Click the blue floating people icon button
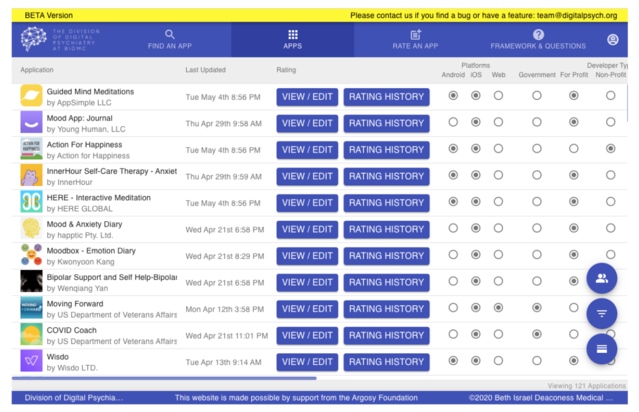Image resolution: width=639 pixels, height=412 pixels. (601, 279)
